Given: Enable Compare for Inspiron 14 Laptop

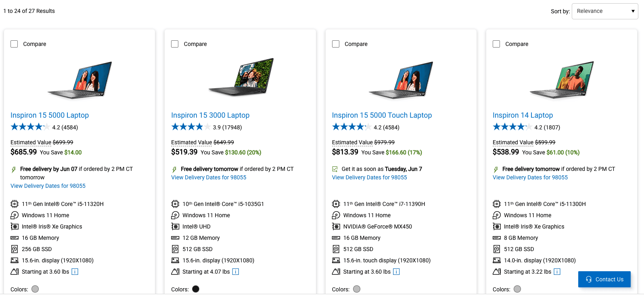Looking at the screenshot, I should [496, 44].
